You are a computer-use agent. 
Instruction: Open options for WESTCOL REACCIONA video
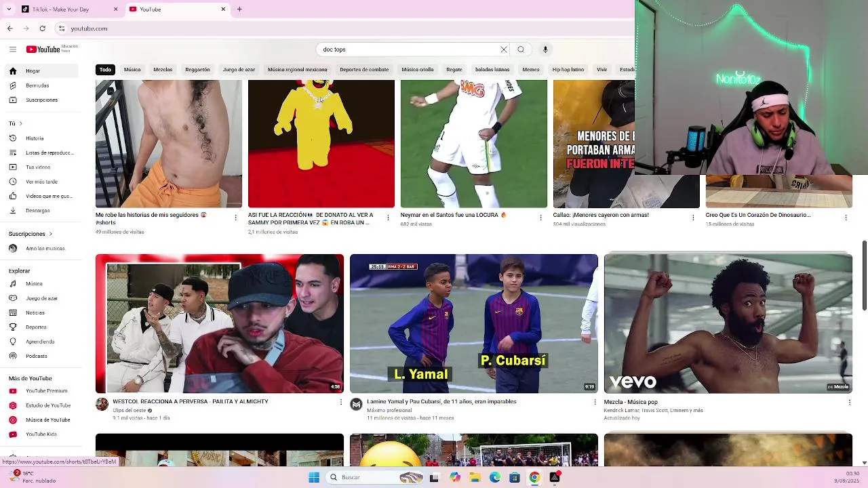[340, 403]
